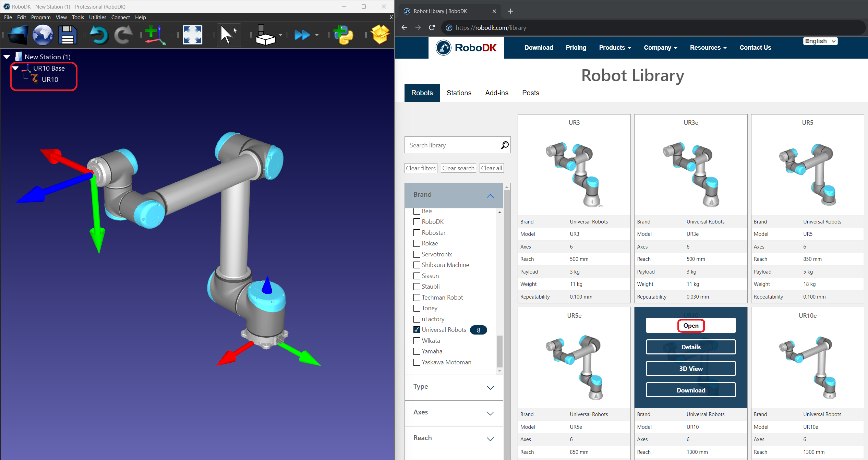Click the Add Python program icon
This screenshot has height=460, width=868.
[343, 35]
